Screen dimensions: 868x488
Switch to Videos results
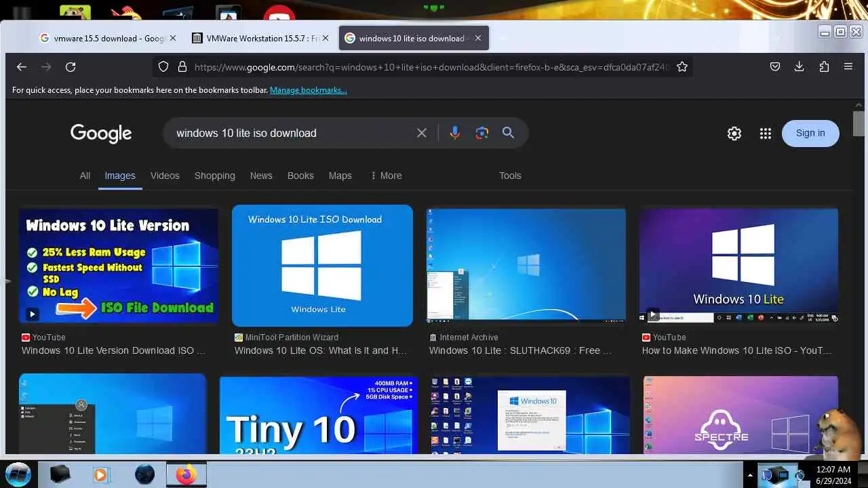point(165,176)
